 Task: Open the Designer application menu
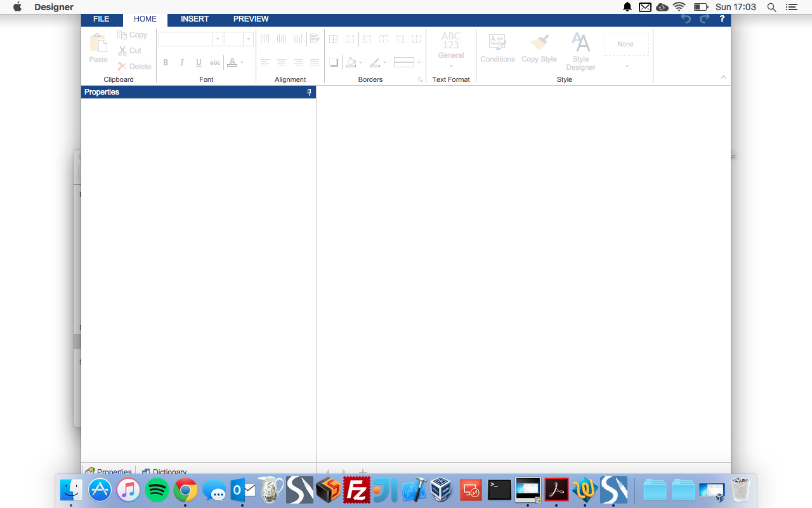pyautogui.click(x=54, y=7)
